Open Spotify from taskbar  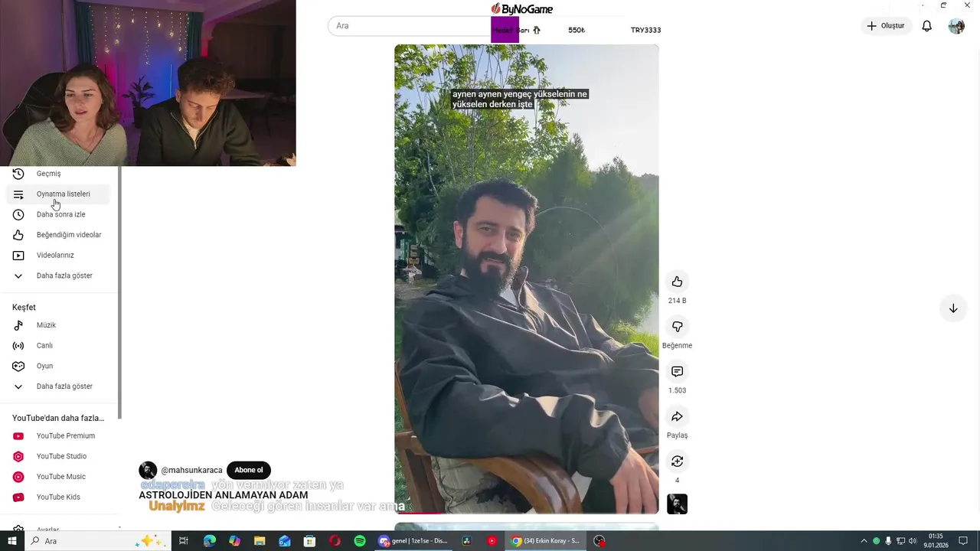tap(360, 541)
